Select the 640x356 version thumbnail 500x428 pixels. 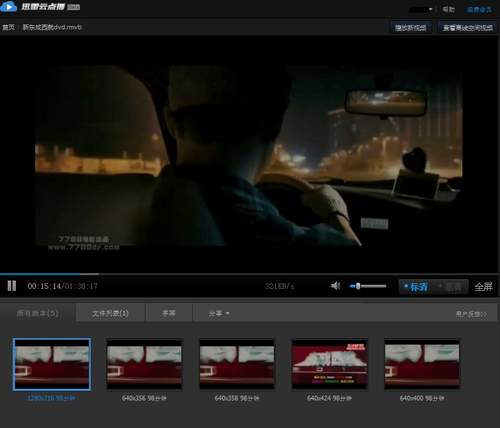click(x=144, y=364)
